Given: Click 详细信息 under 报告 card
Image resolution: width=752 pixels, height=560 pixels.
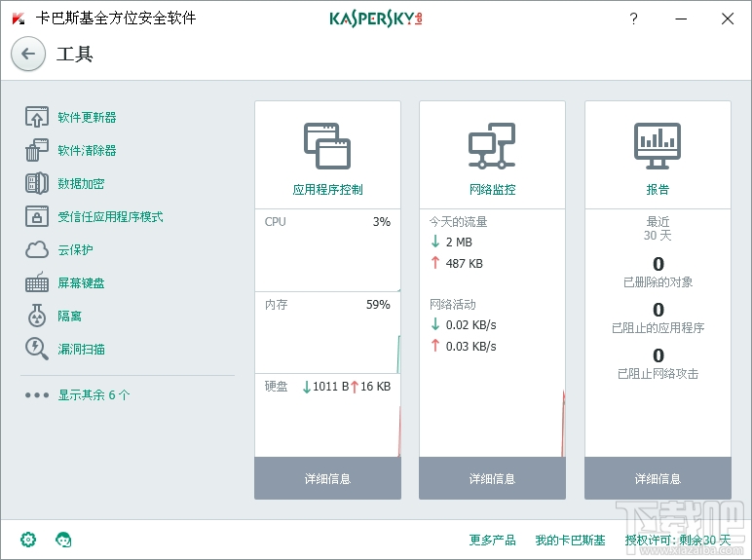Looking at the screenshot, I should [658, 478].
